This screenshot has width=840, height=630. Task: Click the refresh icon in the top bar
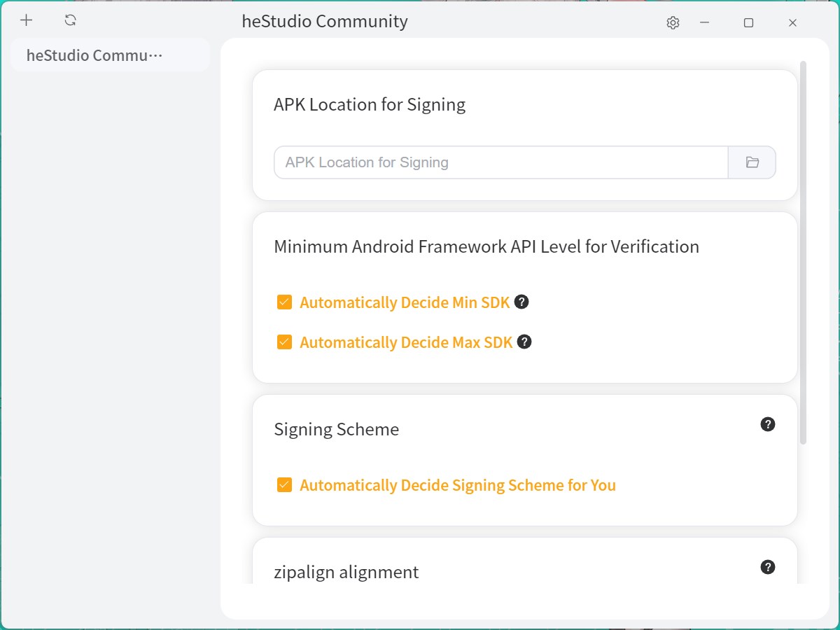click(70, 20)
